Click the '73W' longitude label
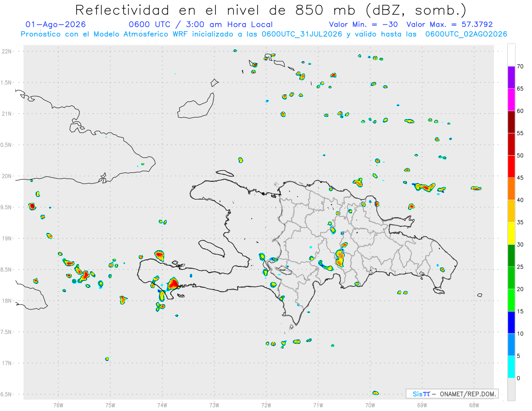The width and height of the screenshot is (532, 411). [x=214, y=405]
